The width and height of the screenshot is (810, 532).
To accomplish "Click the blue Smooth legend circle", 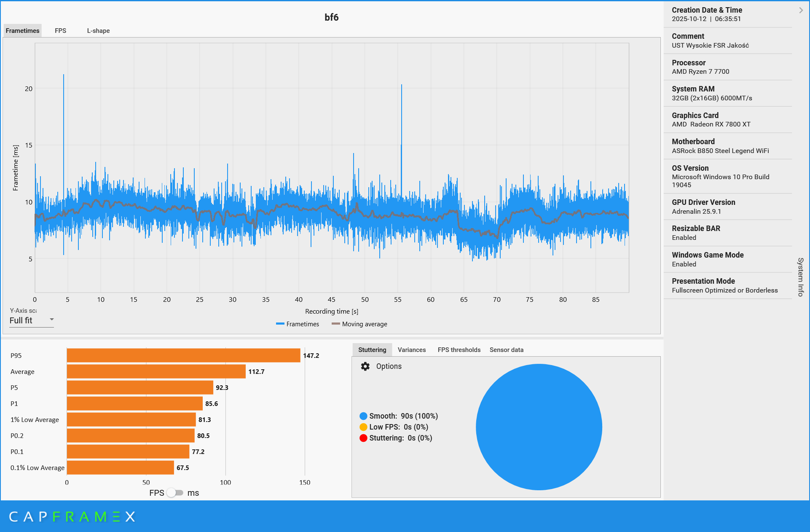I will point(363,416).
